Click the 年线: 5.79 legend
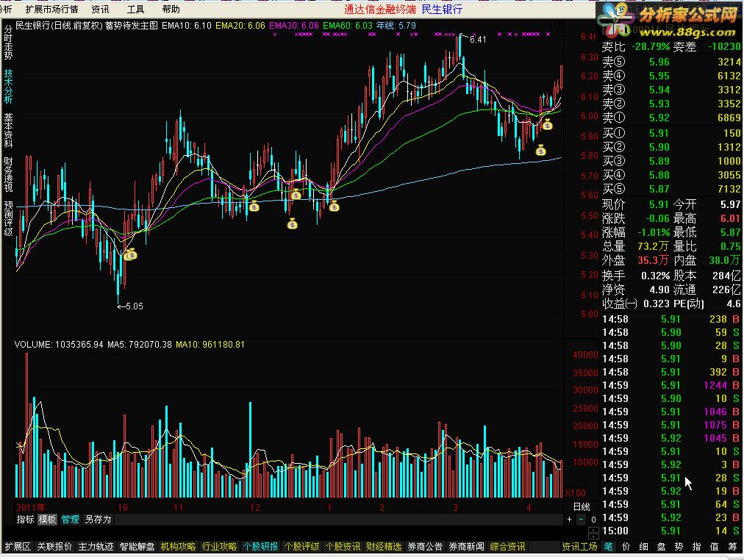 [x=396, y=26]
